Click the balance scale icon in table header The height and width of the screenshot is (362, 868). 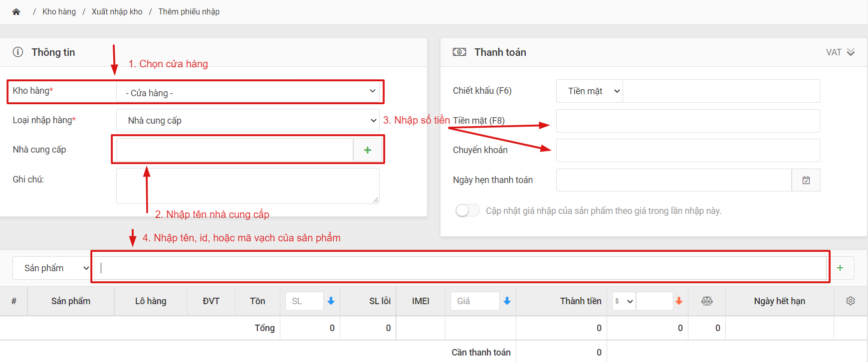707,301
